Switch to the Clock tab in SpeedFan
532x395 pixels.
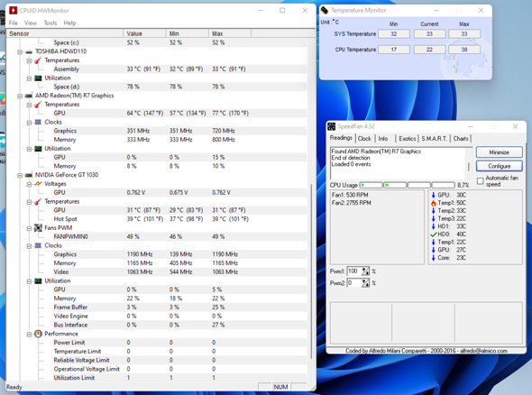[x=364, y=139]
